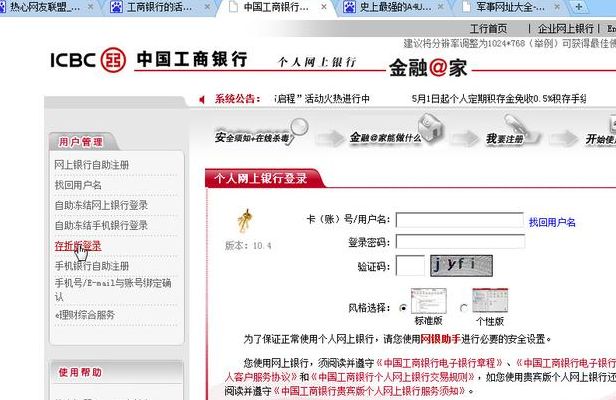Close the 工商银行的活 tab
616x400 pixels.
click(207, 7)
